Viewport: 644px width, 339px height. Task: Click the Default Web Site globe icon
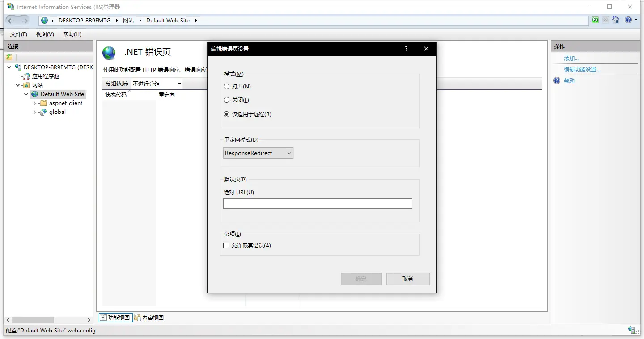pos(35,94)
